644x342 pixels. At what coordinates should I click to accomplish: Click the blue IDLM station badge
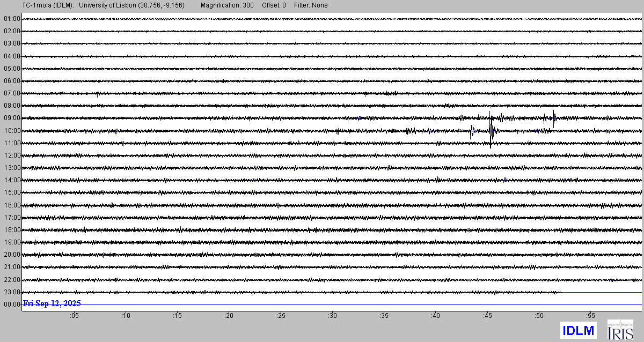tap(579, 330)
